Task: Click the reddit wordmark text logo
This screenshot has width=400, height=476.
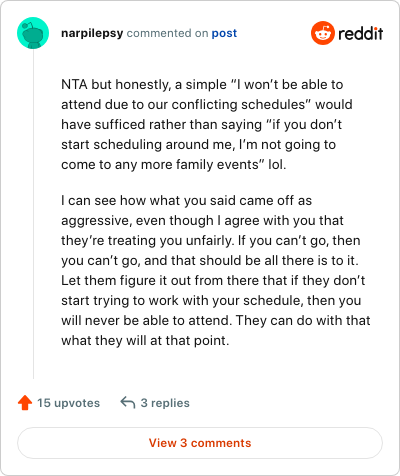Action: [x=361, y=33]
